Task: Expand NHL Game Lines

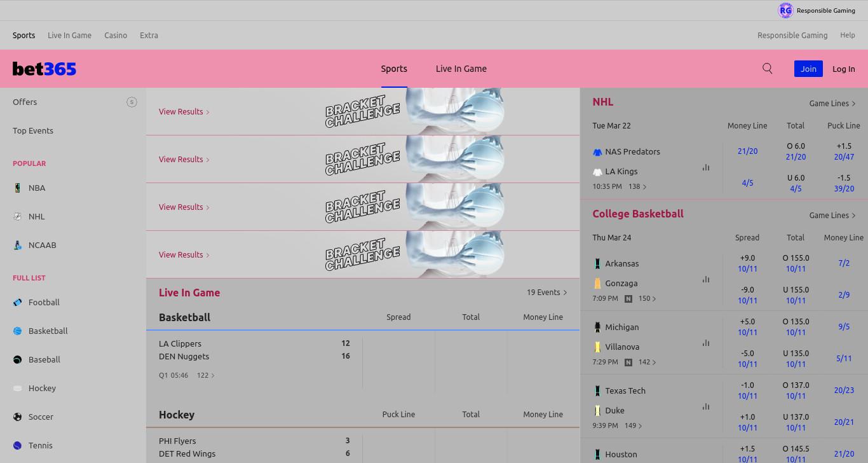Action: click(x=832, y=103)
